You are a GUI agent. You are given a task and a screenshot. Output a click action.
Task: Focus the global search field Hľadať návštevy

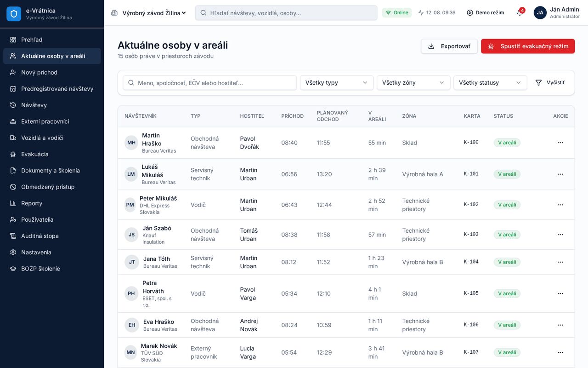[286, 13]
